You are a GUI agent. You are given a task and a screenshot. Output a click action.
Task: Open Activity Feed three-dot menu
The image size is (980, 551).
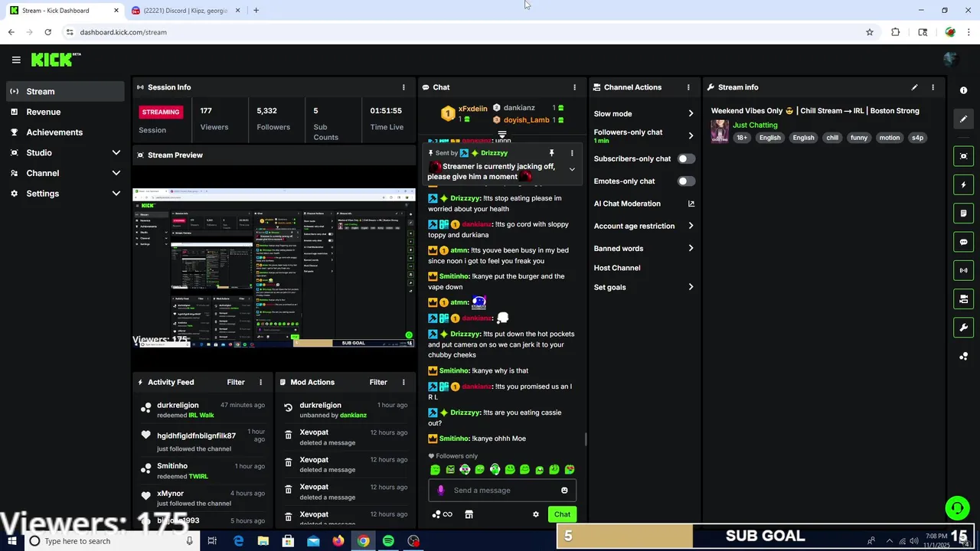260,382
